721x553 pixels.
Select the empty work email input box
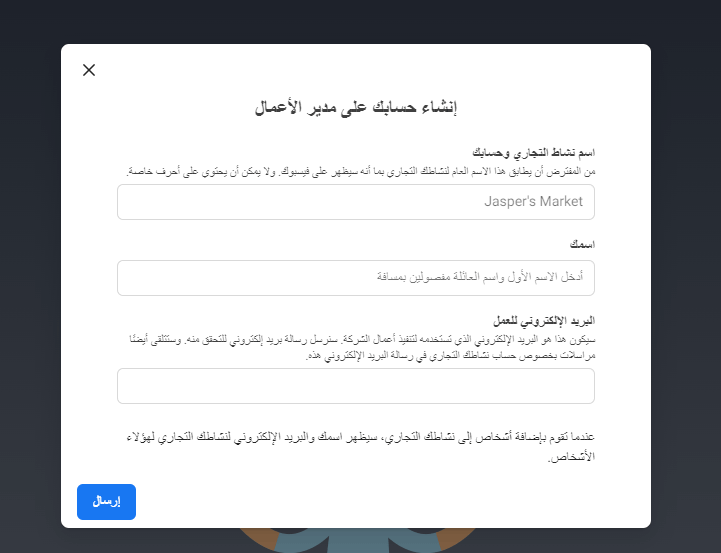(356, 386)
